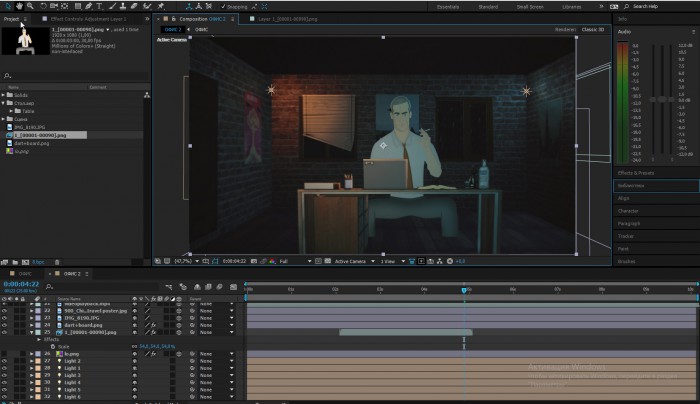The image size is (700, 404).
Task: Click current time 0:00:04:22 in viewer footer
Action: [x=234, y=261]
